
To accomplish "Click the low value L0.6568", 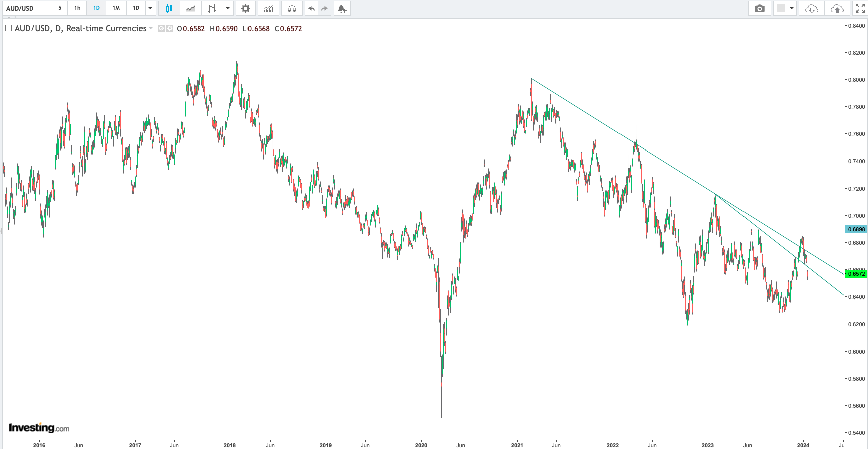I will pyautogui.click(x=256, y=29).
